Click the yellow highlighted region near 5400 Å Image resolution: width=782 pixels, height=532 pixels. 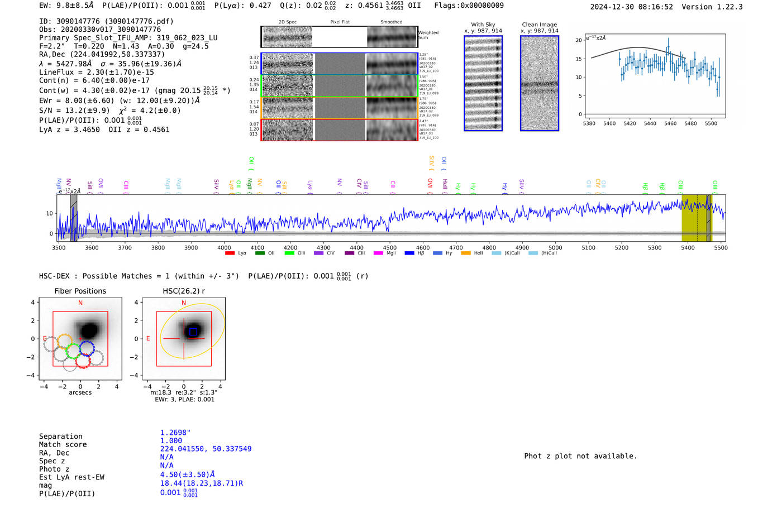(x=697, y=218)
